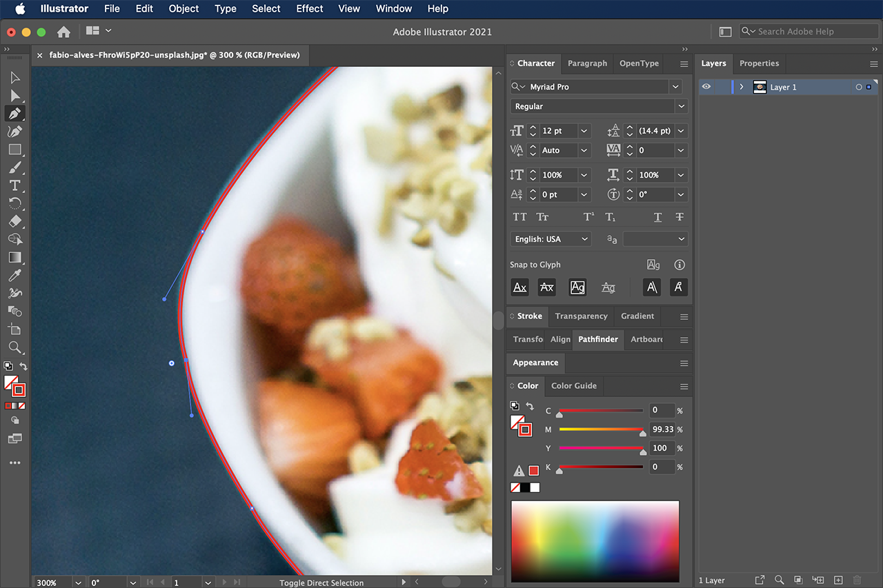Toggle Superscript formatting
This screenshot has height=588, width=883.
[x=588, y=217]
